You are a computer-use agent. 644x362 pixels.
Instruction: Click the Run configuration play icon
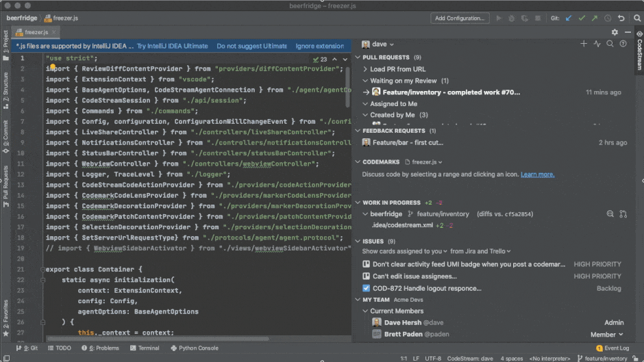(499, 18)
